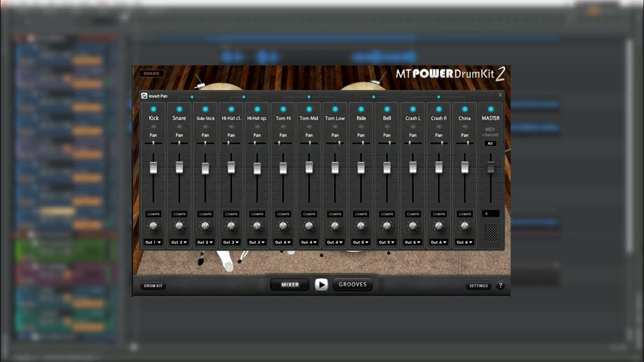644x362 pixels.
Task: Toggle the Snare channel LED
Action: click(179, 109)
